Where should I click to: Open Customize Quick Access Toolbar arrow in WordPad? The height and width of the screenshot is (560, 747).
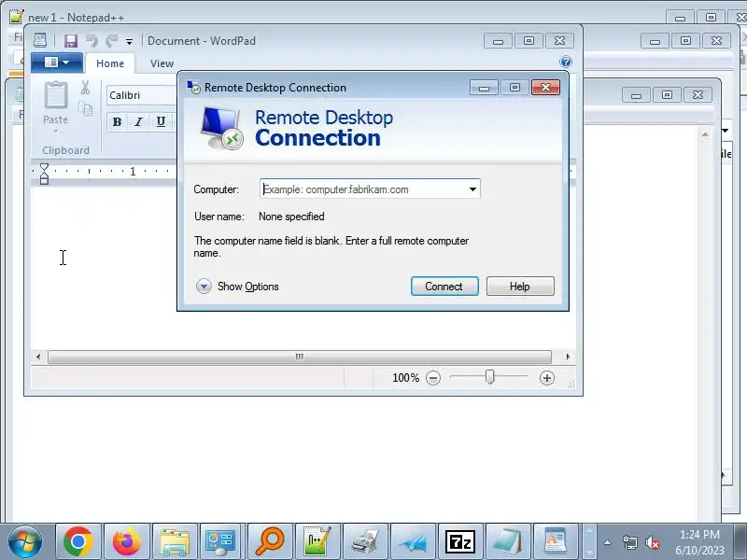[129, 42]
